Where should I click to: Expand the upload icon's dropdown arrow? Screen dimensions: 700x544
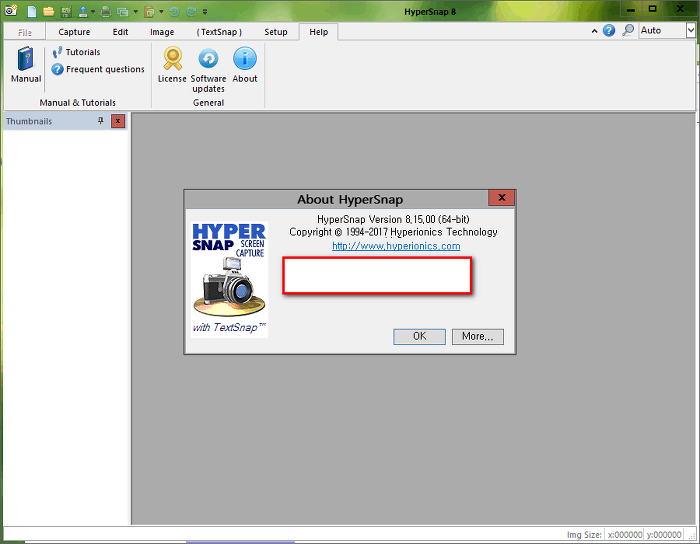coord(93,12)
